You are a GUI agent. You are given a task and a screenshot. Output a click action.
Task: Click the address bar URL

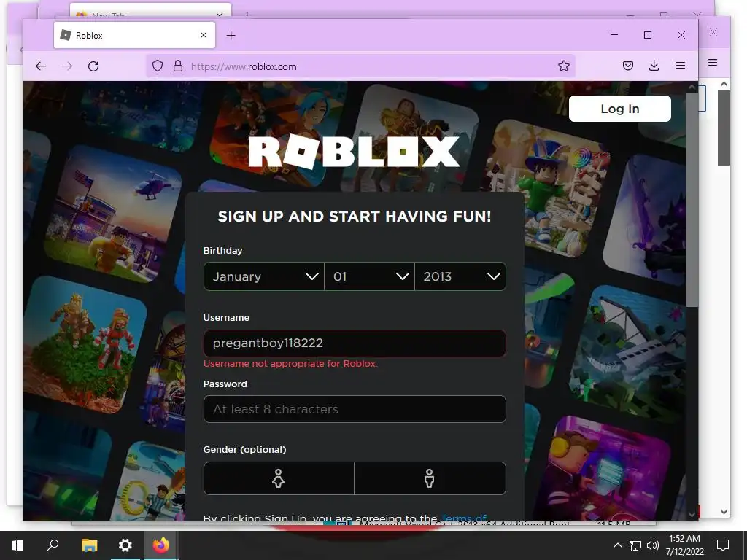click(x=244, y=66)
